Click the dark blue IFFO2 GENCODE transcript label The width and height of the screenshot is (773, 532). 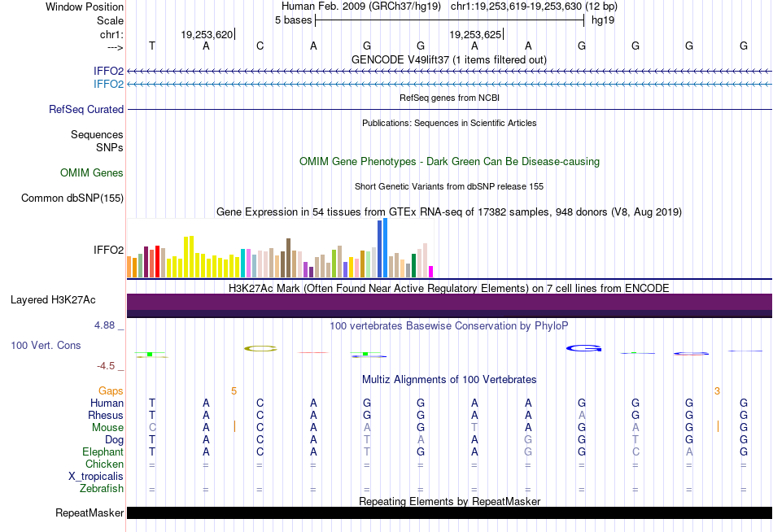[x=108, y=71]
